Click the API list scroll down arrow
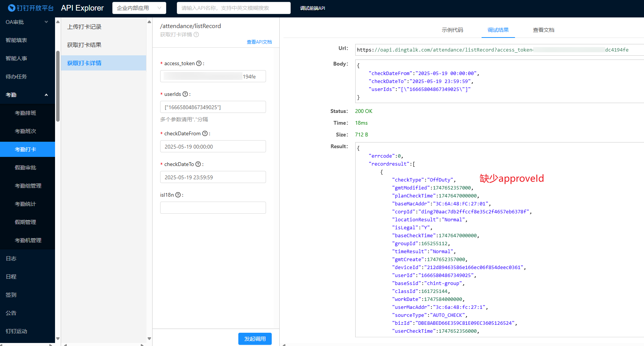The image size is (644, 346). (149, 339)
